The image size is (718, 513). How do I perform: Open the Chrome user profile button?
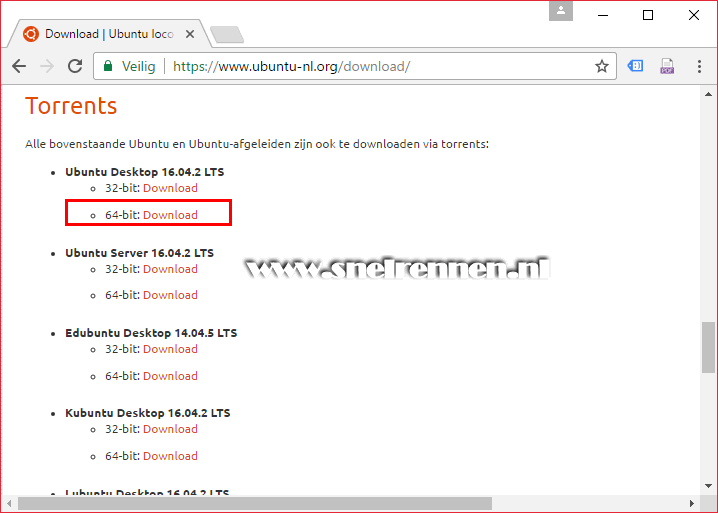561,11
